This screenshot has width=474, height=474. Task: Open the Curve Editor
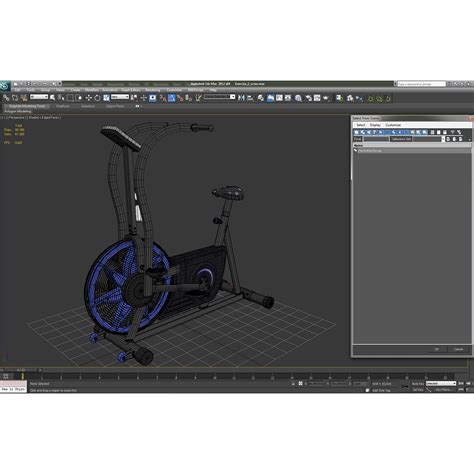coord(279,98)
